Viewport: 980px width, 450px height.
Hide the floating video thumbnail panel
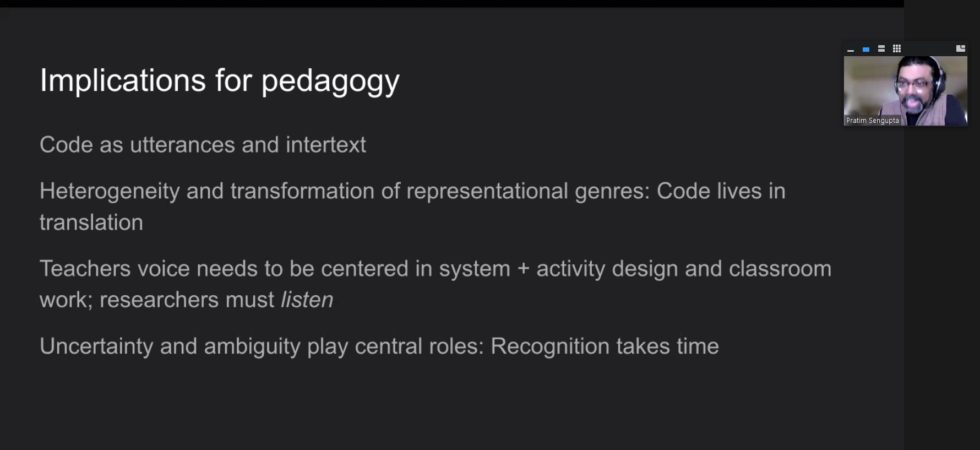[x=851, y=49]
